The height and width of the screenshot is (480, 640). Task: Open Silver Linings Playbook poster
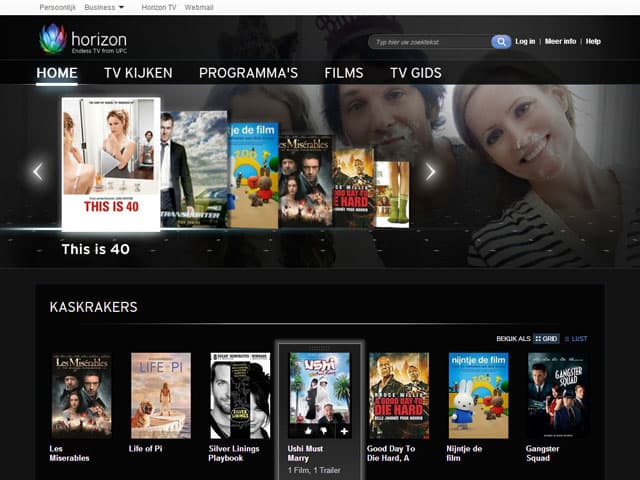coord(240,396)
